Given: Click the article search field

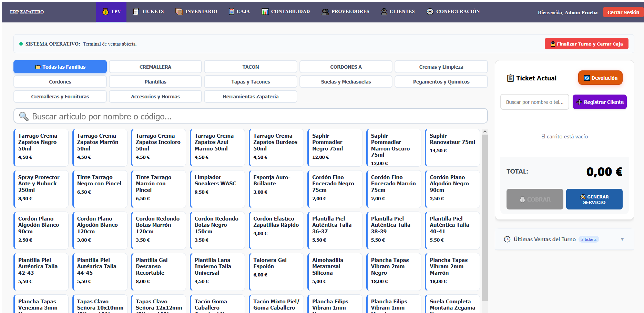Looking at the screenshot, I should pyautogui.click(x=251, y=116).
